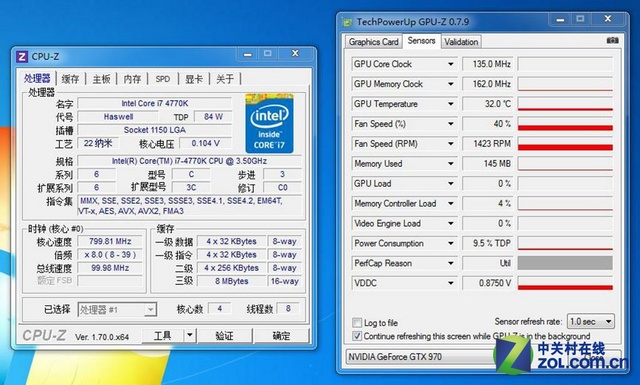This screenshot has height=385, width=640.
Task: Click the 0.8750 V VDDC value
Action: pos(487,283)
